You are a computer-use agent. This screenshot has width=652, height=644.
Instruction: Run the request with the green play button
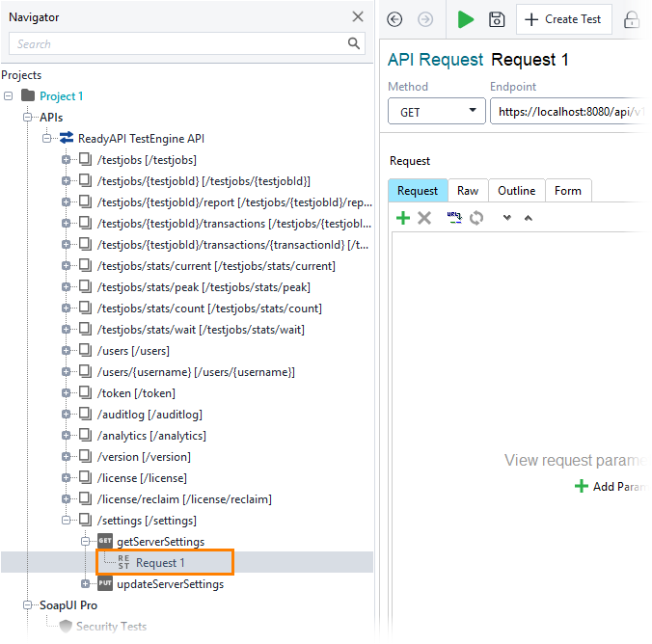point(465,19)
